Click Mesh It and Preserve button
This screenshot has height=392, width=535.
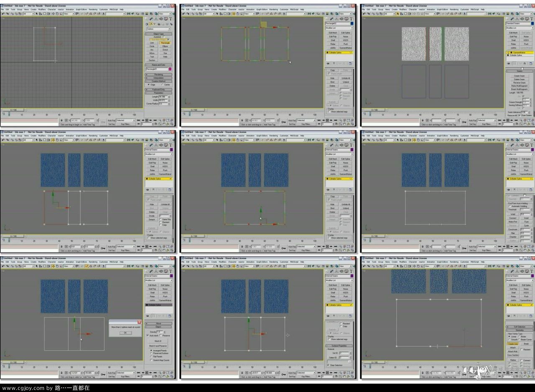tap(158, 346)
